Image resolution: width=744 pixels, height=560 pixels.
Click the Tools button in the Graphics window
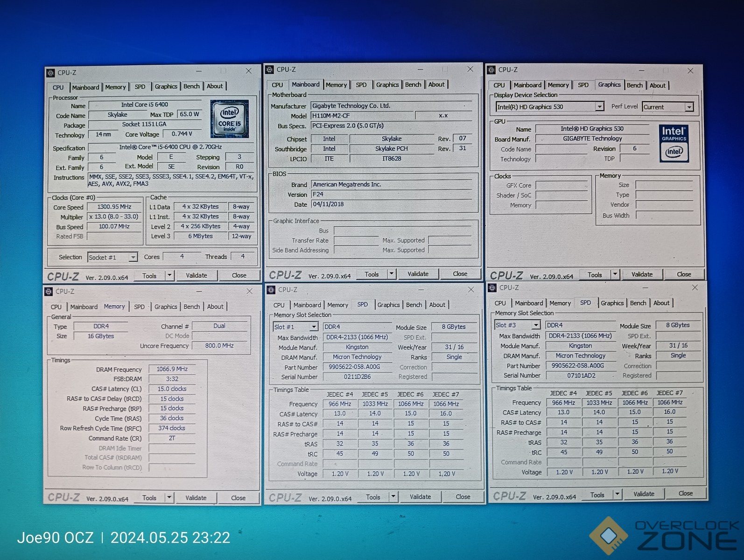tap(595, 275)
